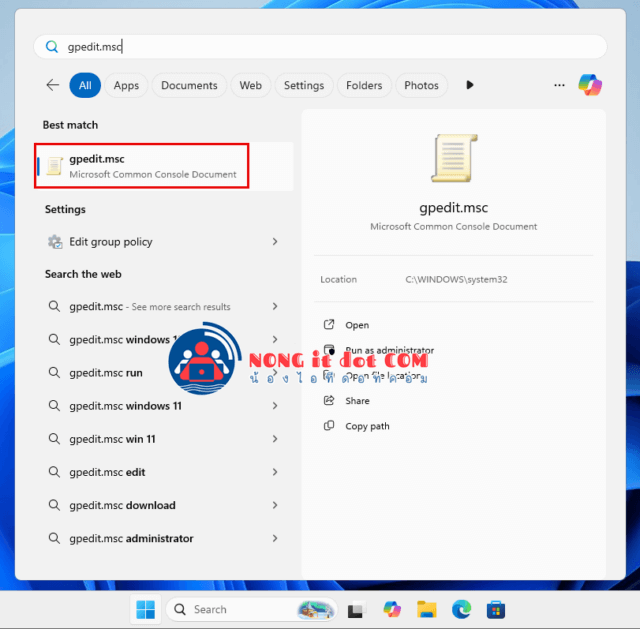640x629 pixels.
Task: Click the Location path C:\WINDOWS\system32
Action: tap(456, 279)
